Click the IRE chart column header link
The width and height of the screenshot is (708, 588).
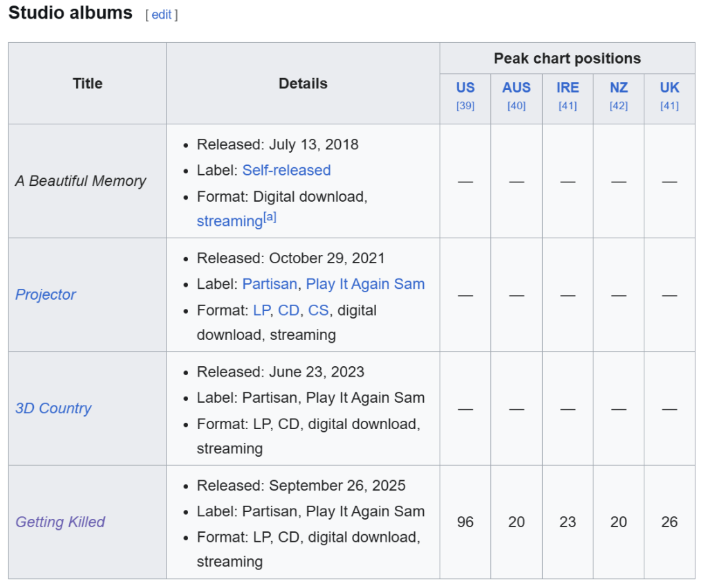(x=568, y=88)
